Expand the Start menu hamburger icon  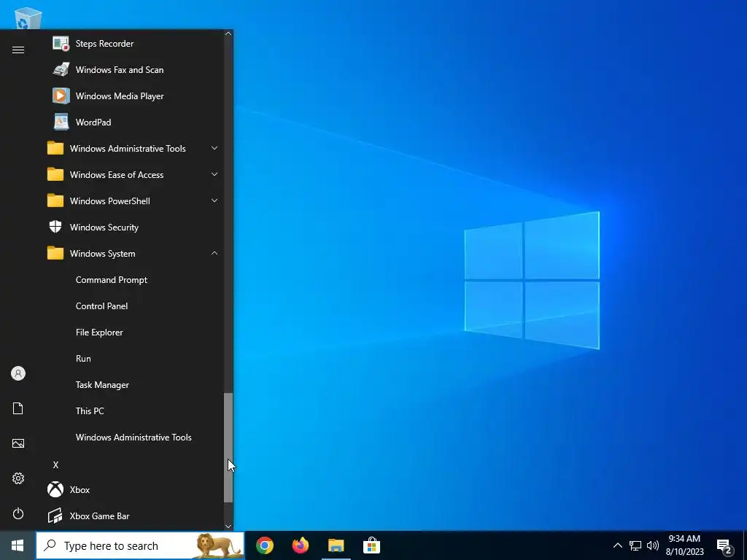click(x=18, y=50)
